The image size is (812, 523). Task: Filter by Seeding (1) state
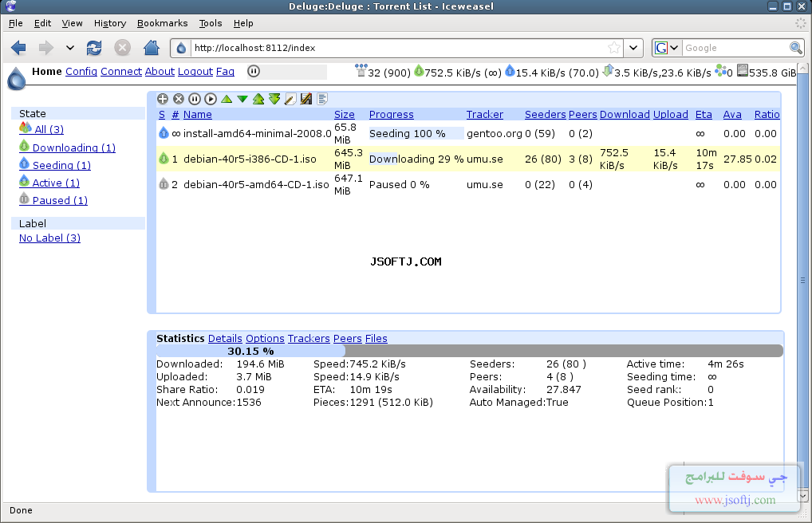[x=61, y=165]
